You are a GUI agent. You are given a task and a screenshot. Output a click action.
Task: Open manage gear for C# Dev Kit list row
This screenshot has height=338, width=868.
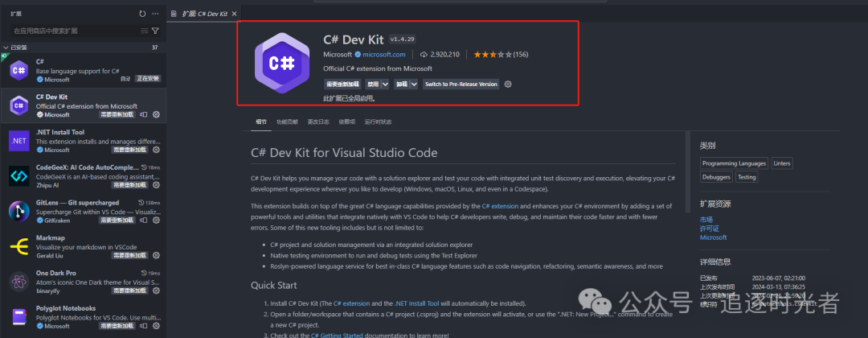point(156,115)
